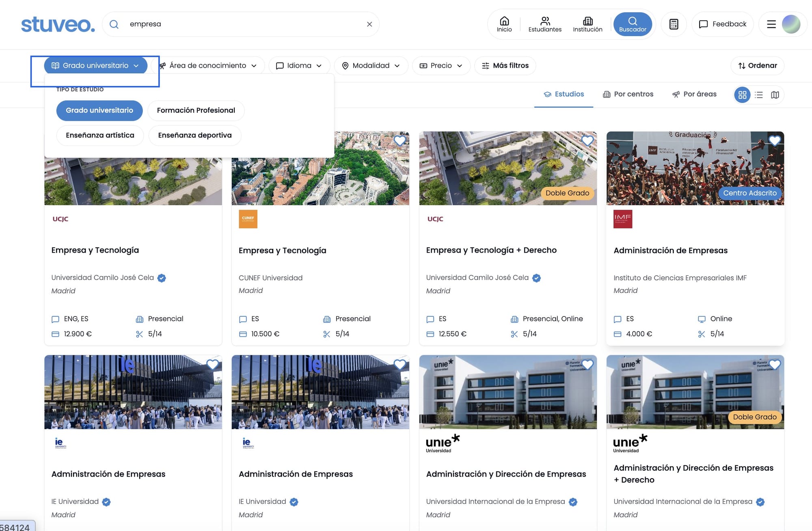
Task: Click the stuveo logo
Action: pos(58,24)
